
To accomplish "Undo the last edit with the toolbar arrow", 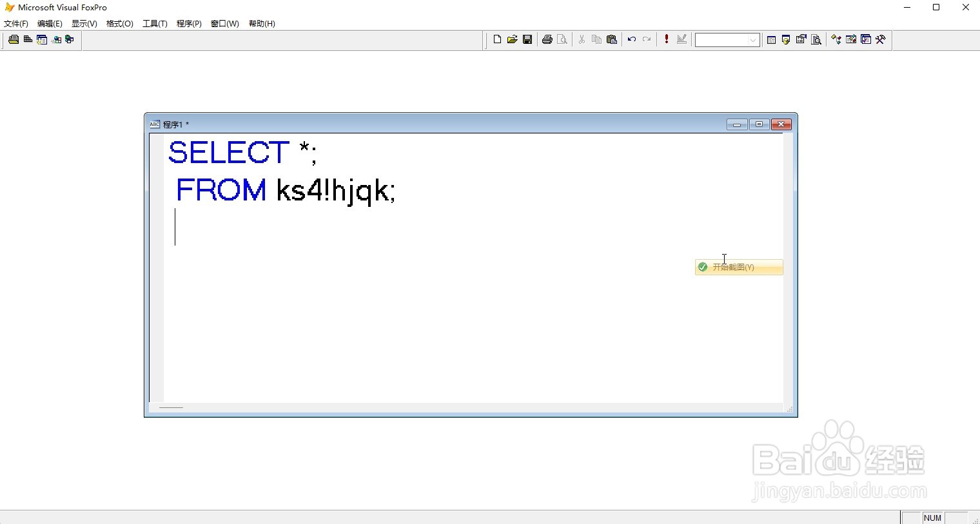I will (632, 40).
